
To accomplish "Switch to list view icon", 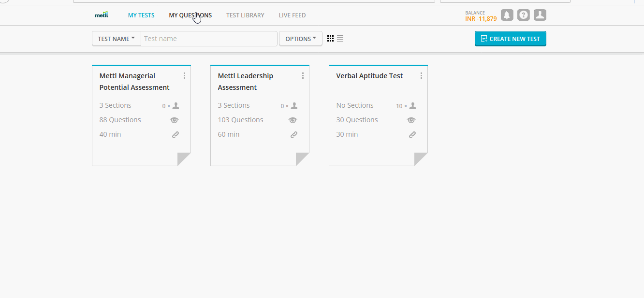I will click(x=340, y=39).
